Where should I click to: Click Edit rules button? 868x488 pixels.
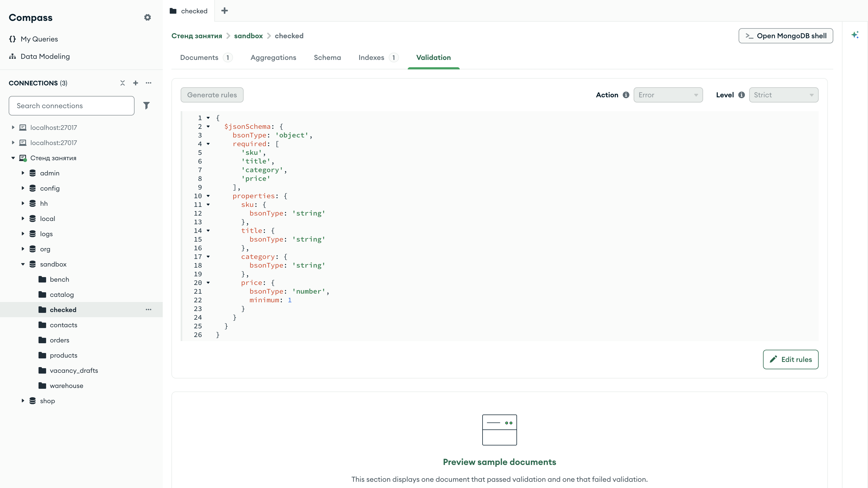pos(790,359)
